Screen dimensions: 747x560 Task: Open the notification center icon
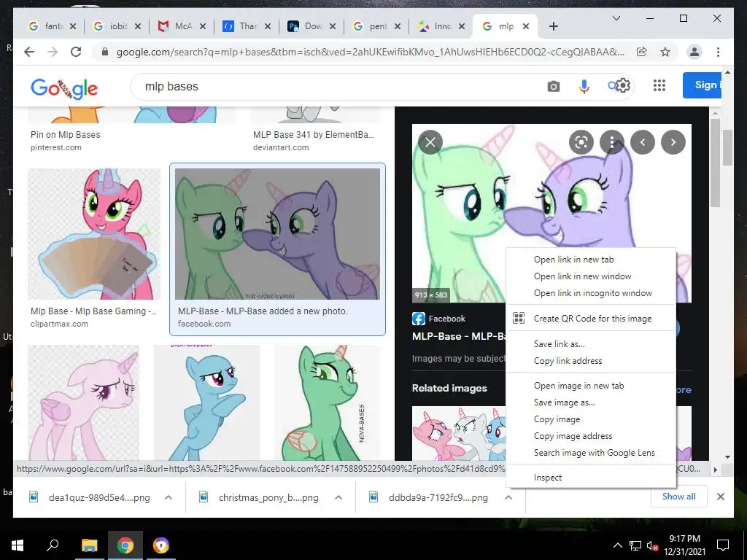(723, 545)
